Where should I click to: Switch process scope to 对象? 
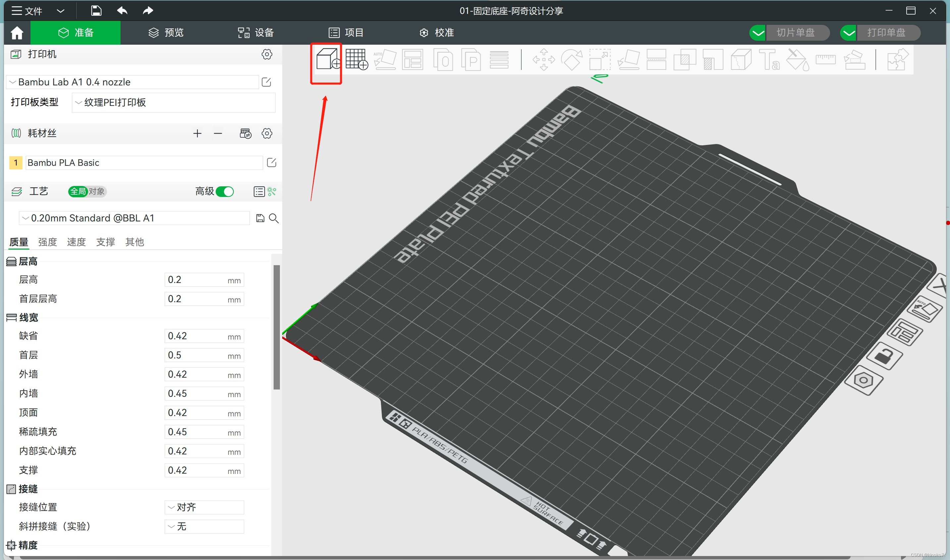(x=97, y=192)
